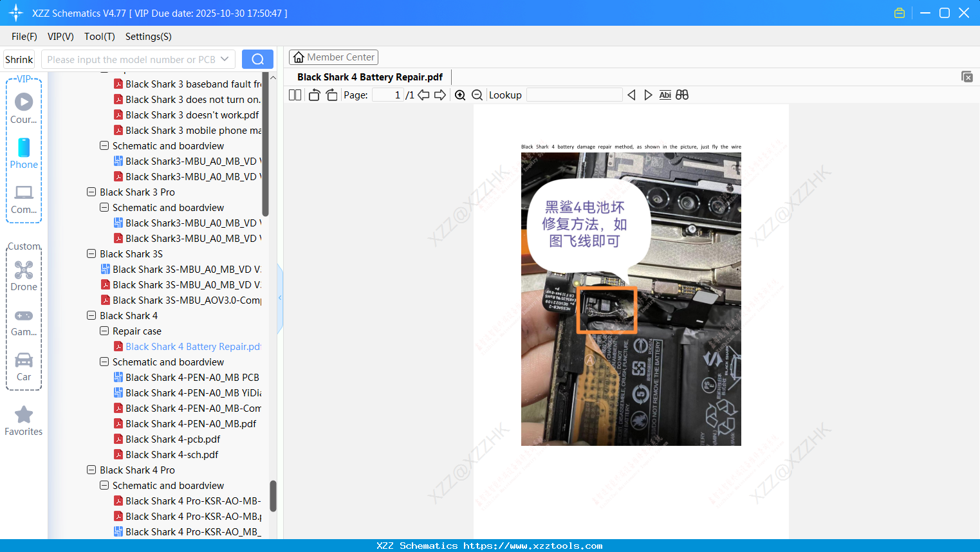This screenshot has width=980, height=552.
Task: Open Black Shark 4-PEN-A0_MB.pdf
Action: coord(185,424)
